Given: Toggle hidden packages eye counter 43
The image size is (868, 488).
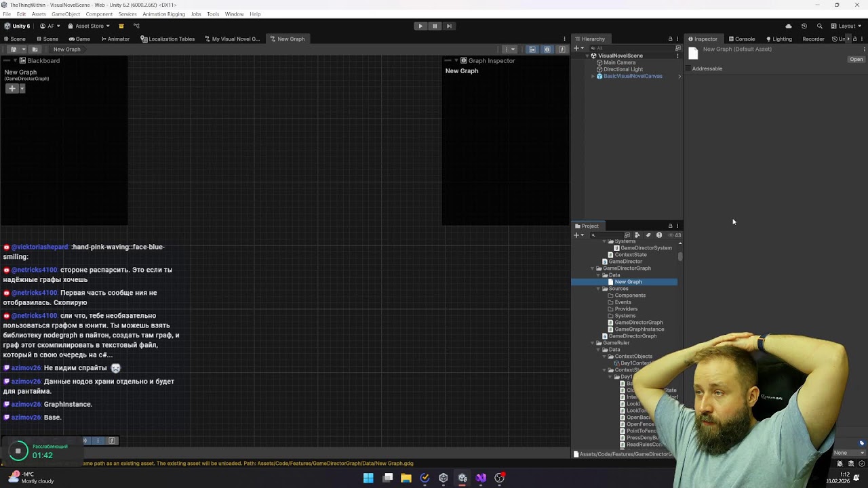Looking at the screenshot, I should (674, 235).
